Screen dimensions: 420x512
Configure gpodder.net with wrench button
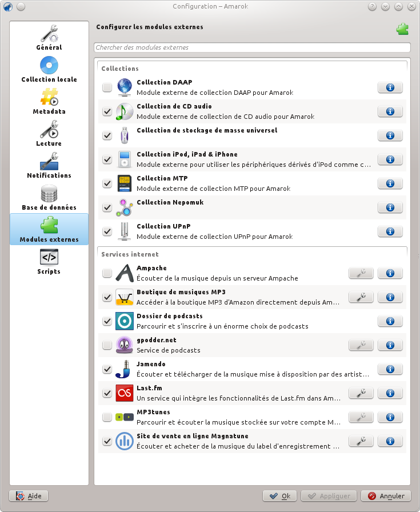361,345
